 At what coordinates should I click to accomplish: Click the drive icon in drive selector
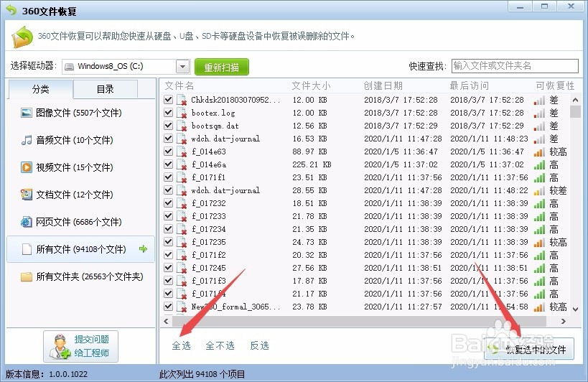click(70, 67)
